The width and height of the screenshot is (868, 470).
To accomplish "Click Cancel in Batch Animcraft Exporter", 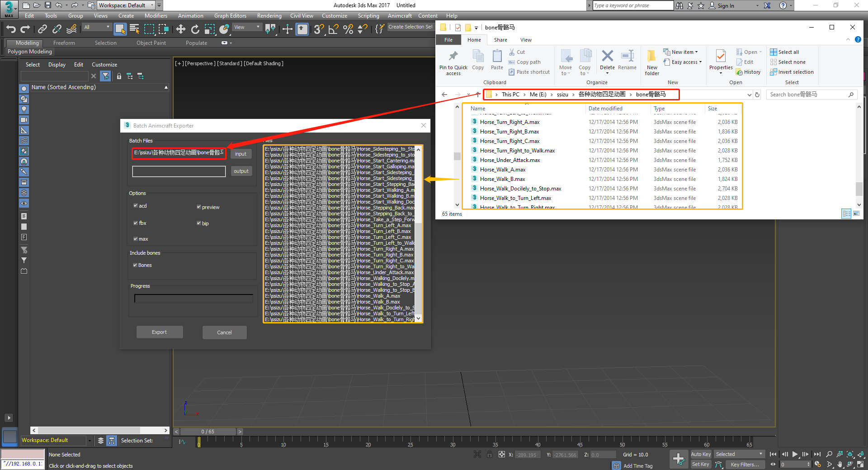I will coord(224,332).
